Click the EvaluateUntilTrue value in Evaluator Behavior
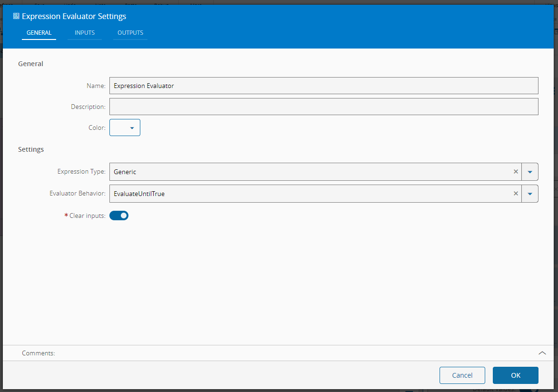This screenshot has width=558, height=392. pos(139,194)
